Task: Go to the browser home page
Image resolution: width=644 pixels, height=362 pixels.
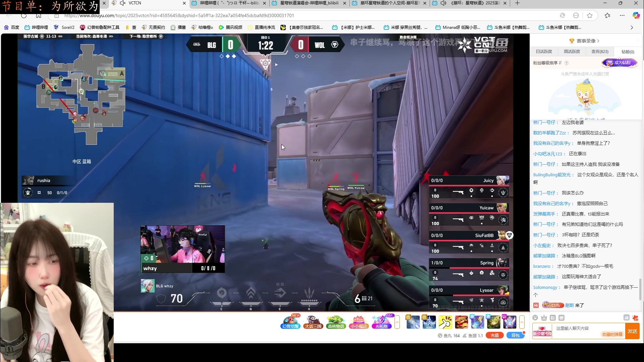Action: point(39,15)
